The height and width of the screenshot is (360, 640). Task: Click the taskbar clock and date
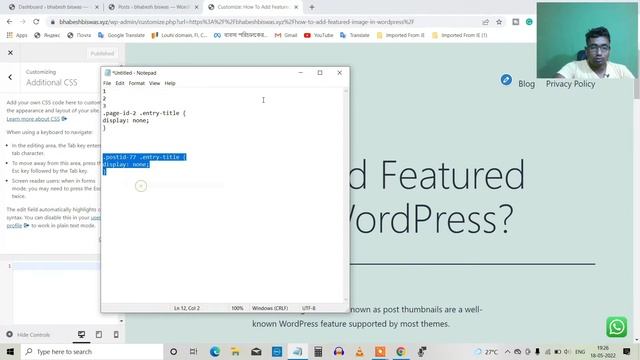click(x=603, y=351)
